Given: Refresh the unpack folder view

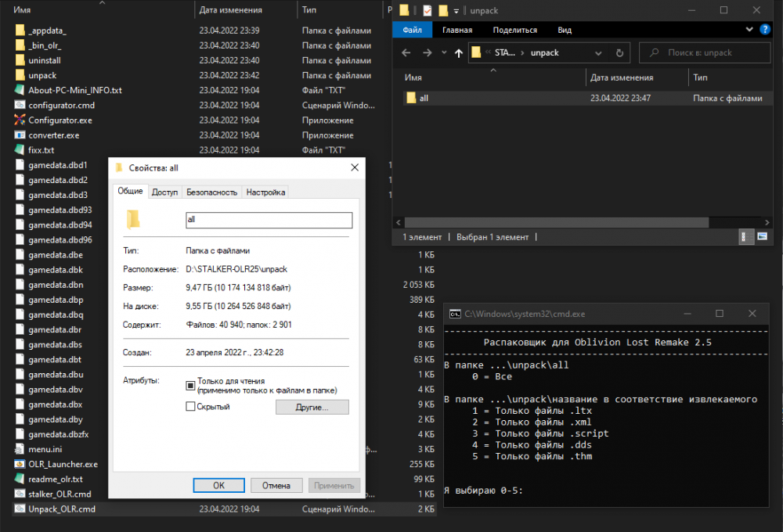Looking at the screenshot, I should tap(619, 53).
